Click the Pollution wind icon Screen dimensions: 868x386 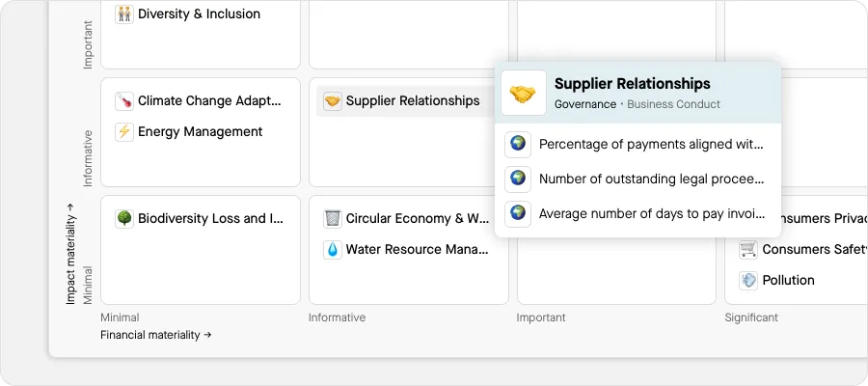[x=748, y=281]
